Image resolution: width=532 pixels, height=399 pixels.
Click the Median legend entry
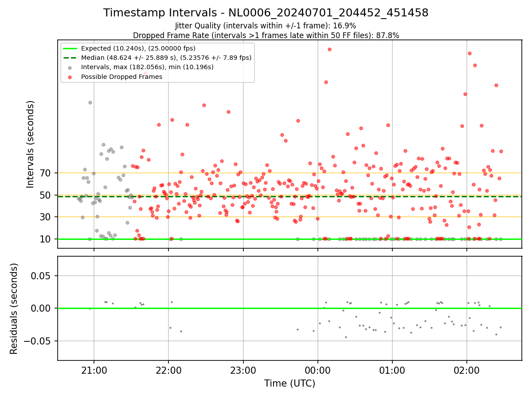(166, 58)
